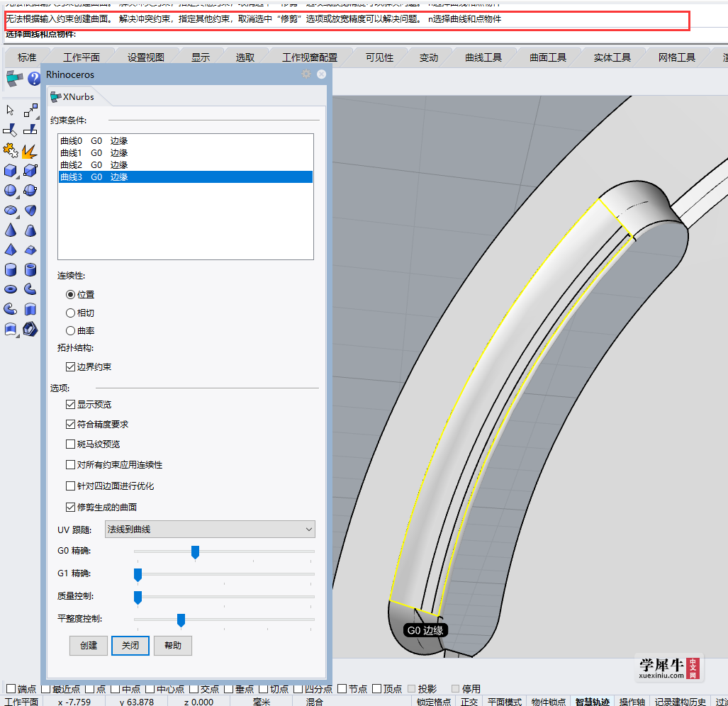The width and height of the screenshot is (728, 706).
Task: Select the diagonal box with corner points tool
Action: pyautogui.click(x=30, y=171)
